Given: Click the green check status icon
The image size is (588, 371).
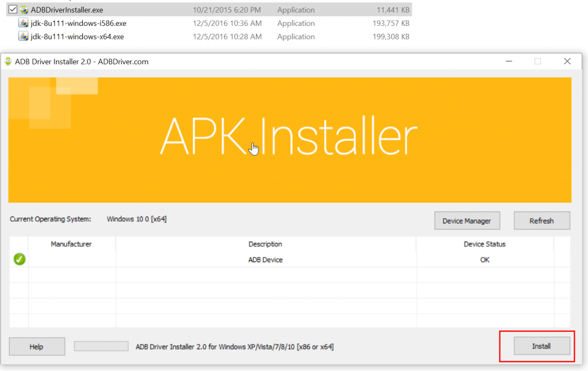Looking at the screenshot, I should pos(20,259).
